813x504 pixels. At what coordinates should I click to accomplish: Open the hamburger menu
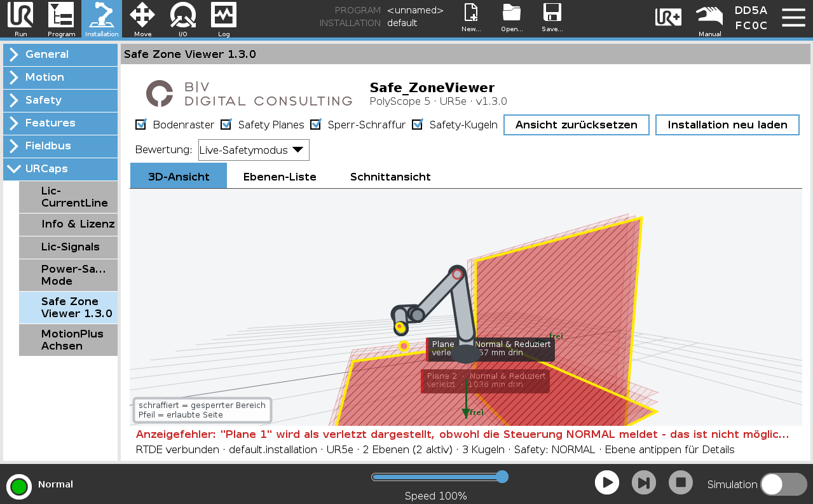793,17
